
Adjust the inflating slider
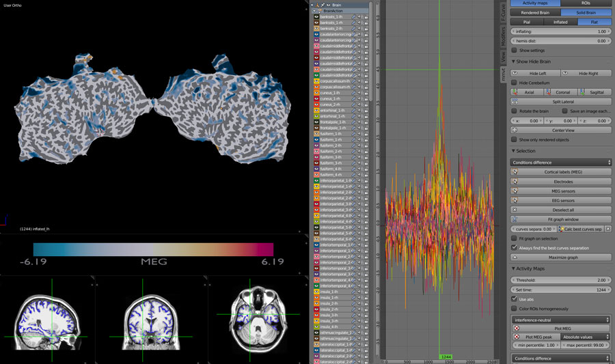(561, 31)
